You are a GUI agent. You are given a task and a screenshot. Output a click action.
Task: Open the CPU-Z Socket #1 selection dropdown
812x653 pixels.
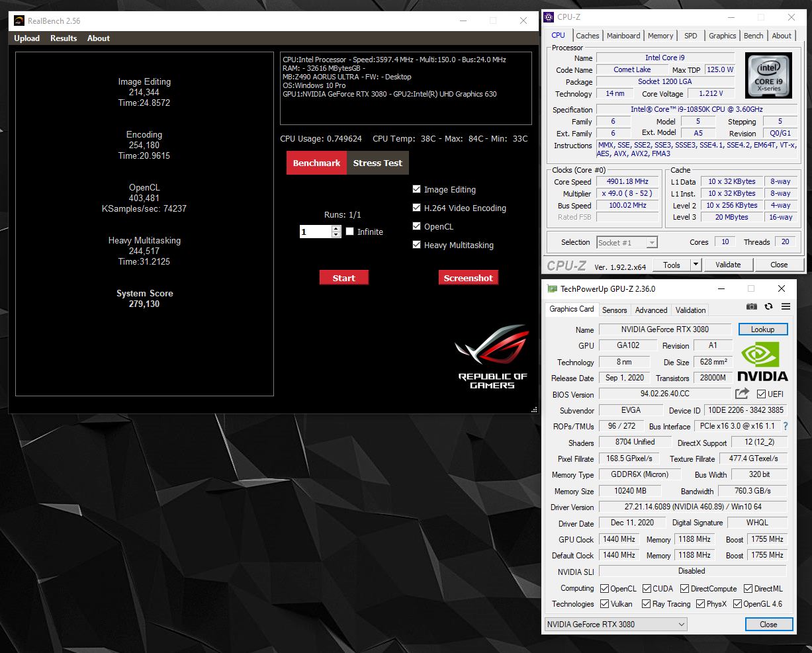coord(627,242)
